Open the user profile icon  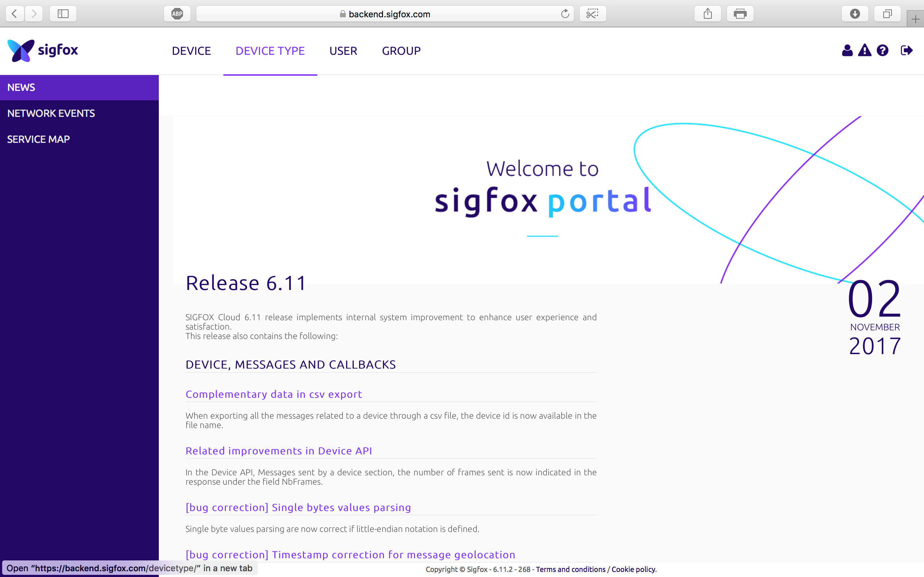pyautogui.click(x=847, y=50)
